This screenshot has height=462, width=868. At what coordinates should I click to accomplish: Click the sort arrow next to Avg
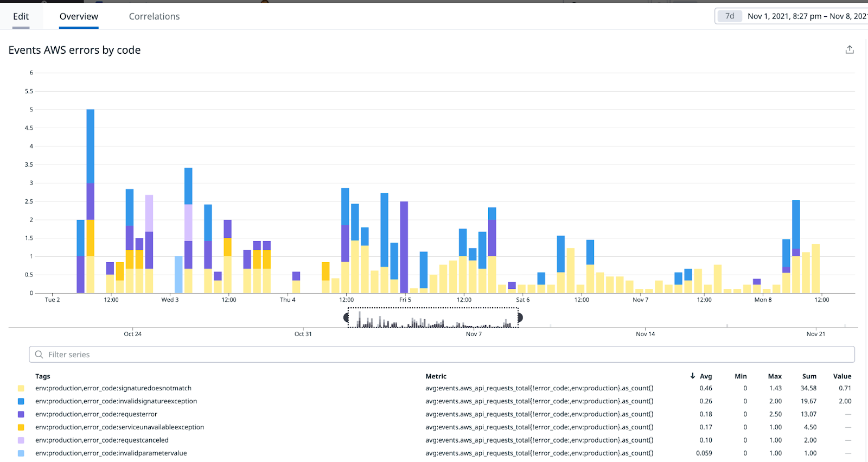(693, 376)
